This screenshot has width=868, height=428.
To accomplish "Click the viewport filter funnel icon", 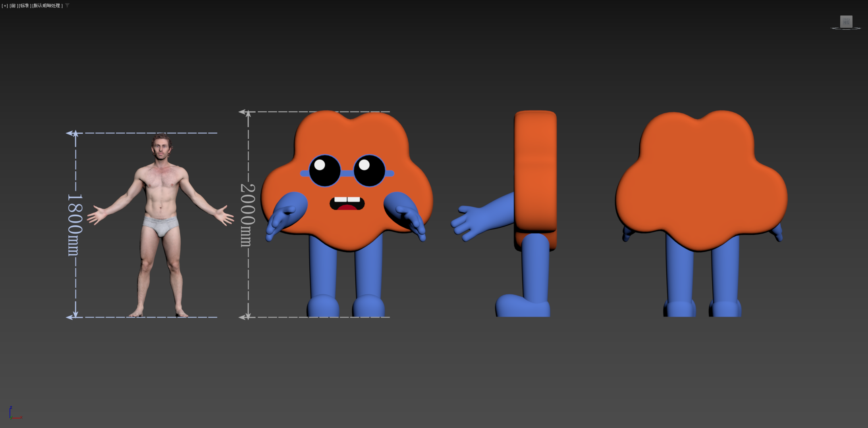I will click(67, 6).
